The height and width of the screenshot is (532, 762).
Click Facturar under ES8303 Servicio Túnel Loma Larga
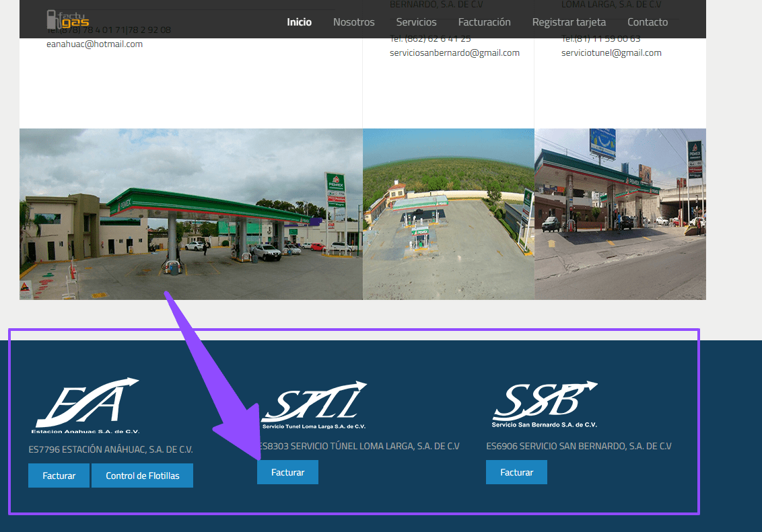tap(287, 472)
